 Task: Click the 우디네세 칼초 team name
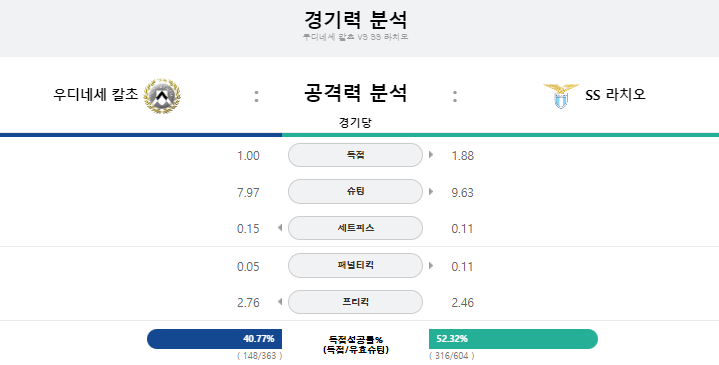[x=95, y=94]
